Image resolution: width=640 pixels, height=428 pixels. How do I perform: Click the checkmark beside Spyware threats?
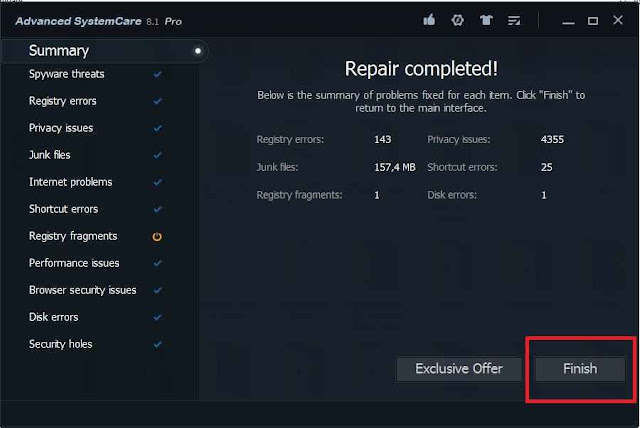(x=158, y=74)
